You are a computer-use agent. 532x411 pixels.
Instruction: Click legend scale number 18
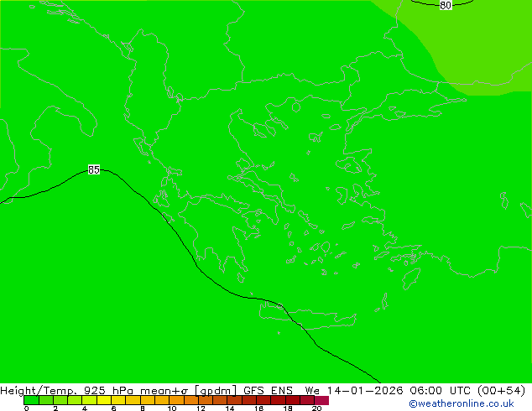288,408
